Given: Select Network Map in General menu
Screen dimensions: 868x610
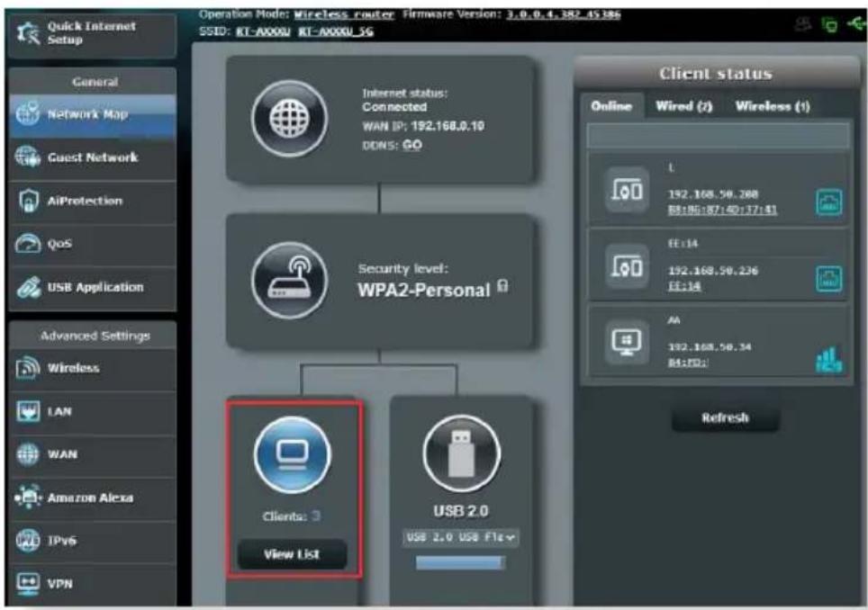Looking at the screenshot, I should [93, 114].
